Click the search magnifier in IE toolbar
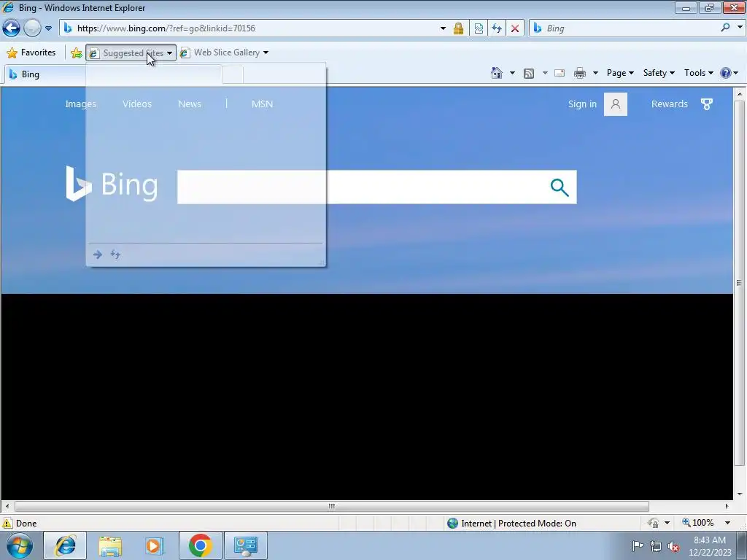 coord(726,28)
